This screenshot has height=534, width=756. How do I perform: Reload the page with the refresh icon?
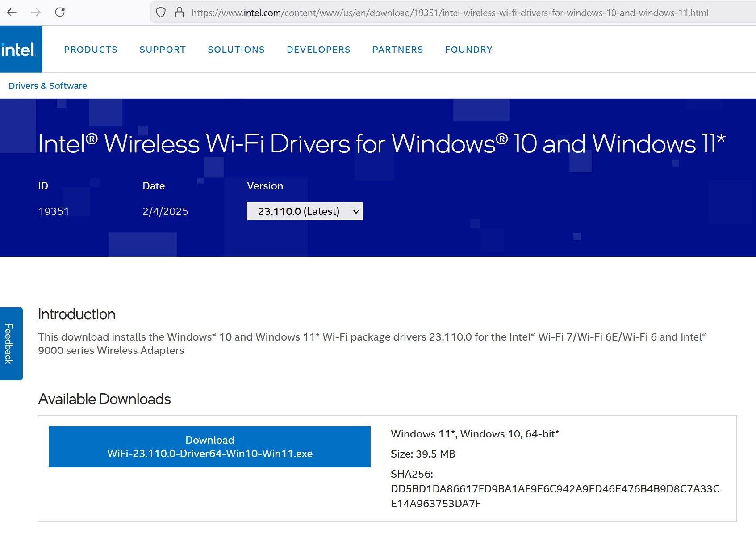(60, 12)
